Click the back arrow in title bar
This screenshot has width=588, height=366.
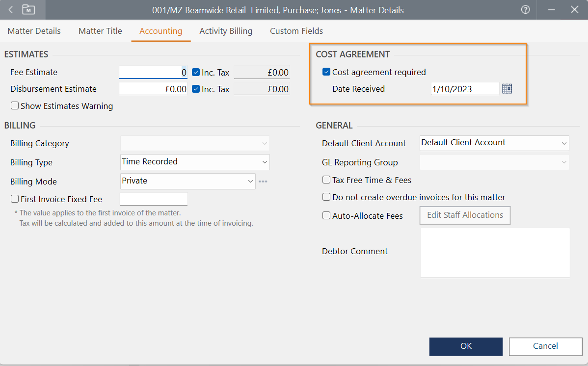(11, 10)
